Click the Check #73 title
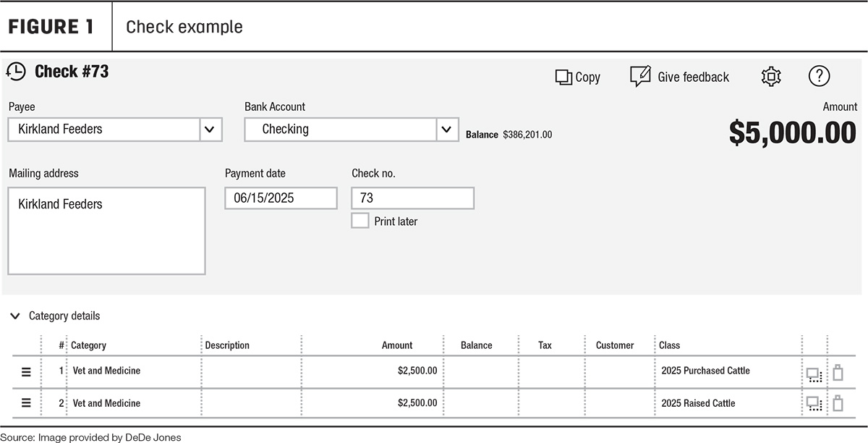The image size is (868, 443). (72, 71)
